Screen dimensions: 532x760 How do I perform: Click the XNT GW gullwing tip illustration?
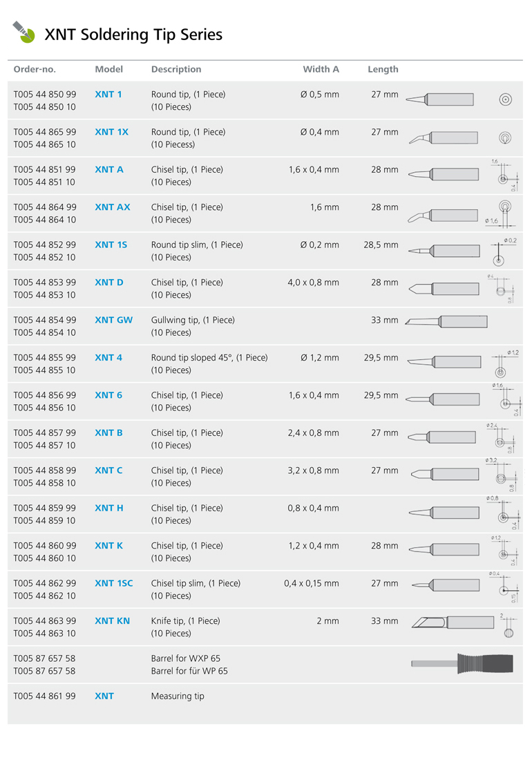click(x=446, y=321)
